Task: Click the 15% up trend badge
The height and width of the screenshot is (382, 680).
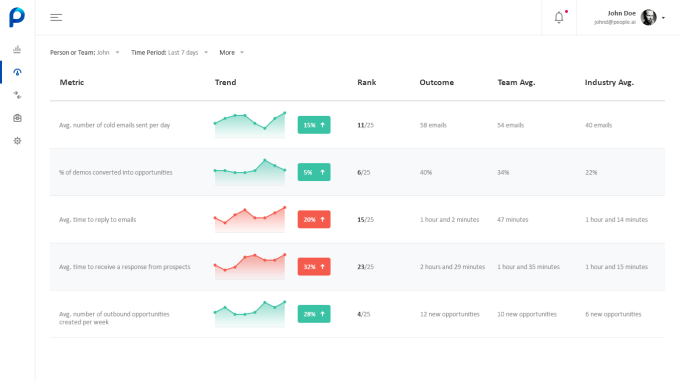Action: (x=314, y=125)
